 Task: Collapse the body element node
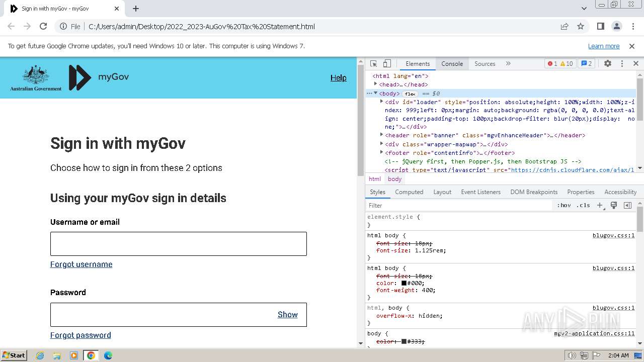(375, 94)
